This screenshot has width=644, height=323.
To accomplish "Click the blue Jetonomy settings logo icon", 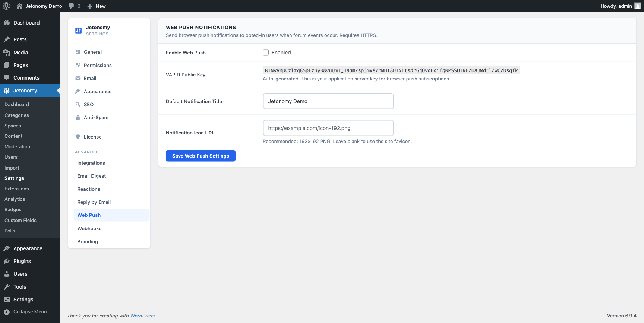I will 78,31.
